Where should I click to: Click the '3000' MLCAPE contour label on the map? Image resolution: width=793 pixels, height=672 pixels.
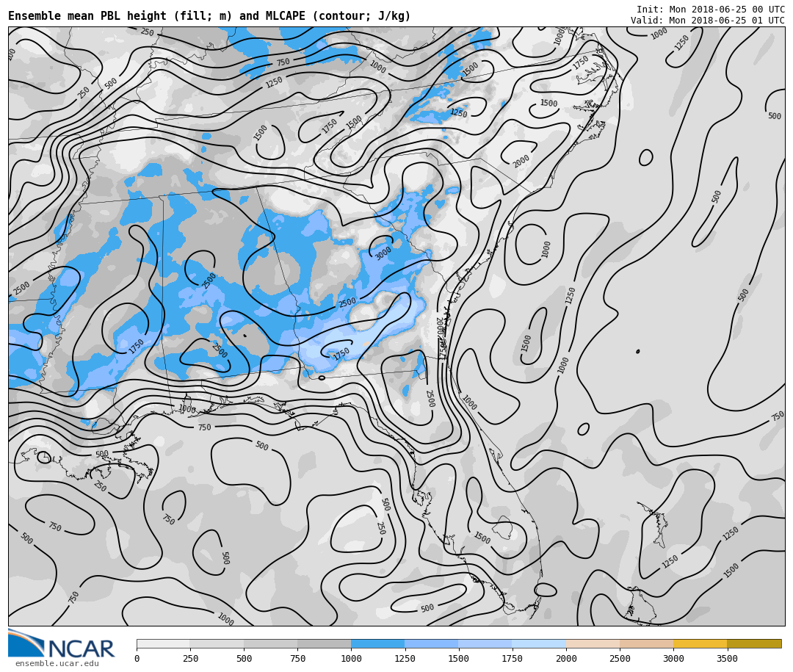383,253
